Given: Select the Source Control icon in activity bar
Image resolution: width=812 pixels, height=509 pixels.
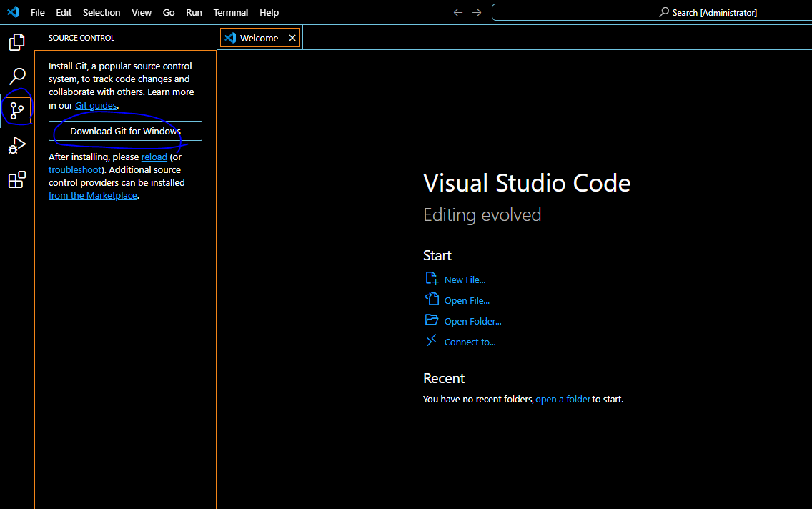Looking at the screenshot, I should [17, 110].
